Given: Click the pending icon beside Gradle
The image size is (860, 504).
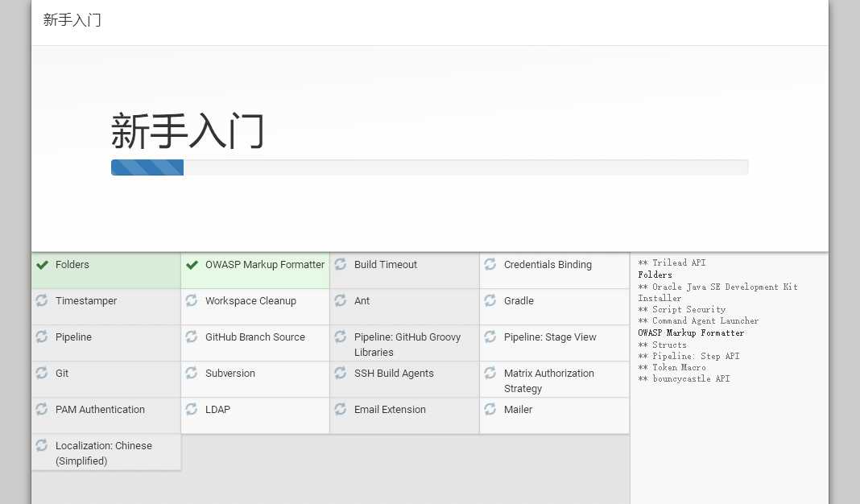Looking at the screenshot, I should click(490, 300).
